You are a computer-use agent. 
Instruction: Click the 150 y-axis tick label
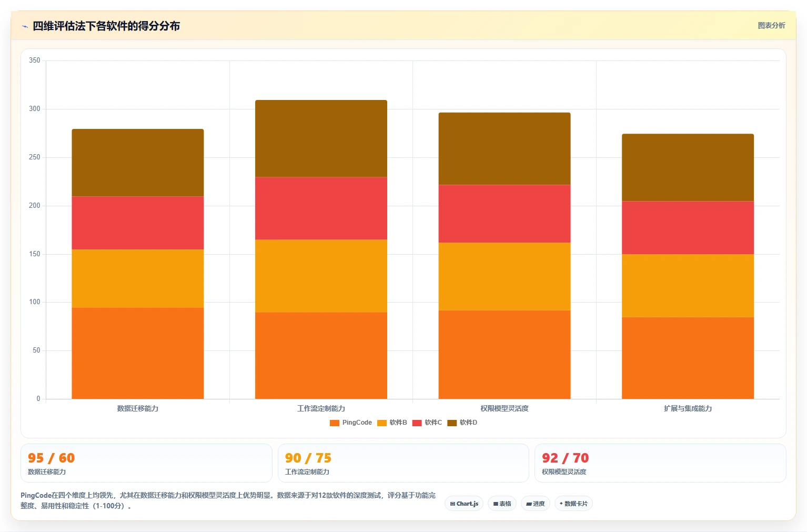[x=35, y=254]
